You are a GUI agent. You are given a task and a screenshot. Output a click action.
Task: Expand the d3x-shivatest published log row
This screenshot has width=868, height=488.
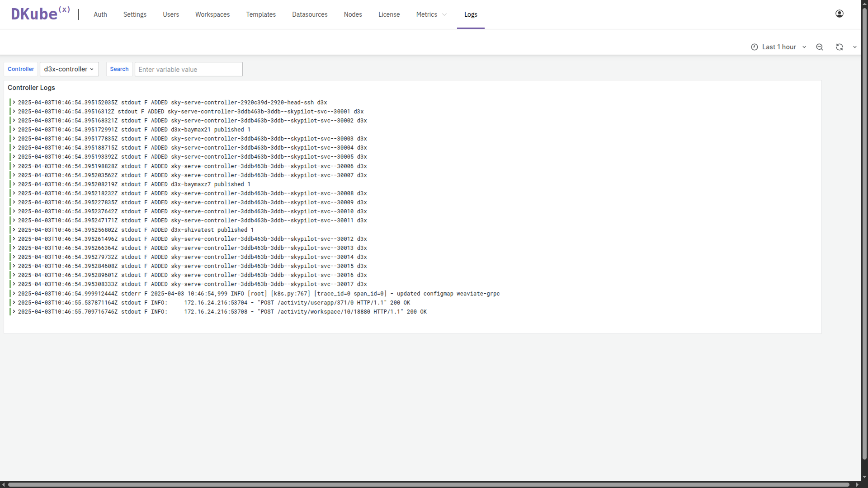14,230
